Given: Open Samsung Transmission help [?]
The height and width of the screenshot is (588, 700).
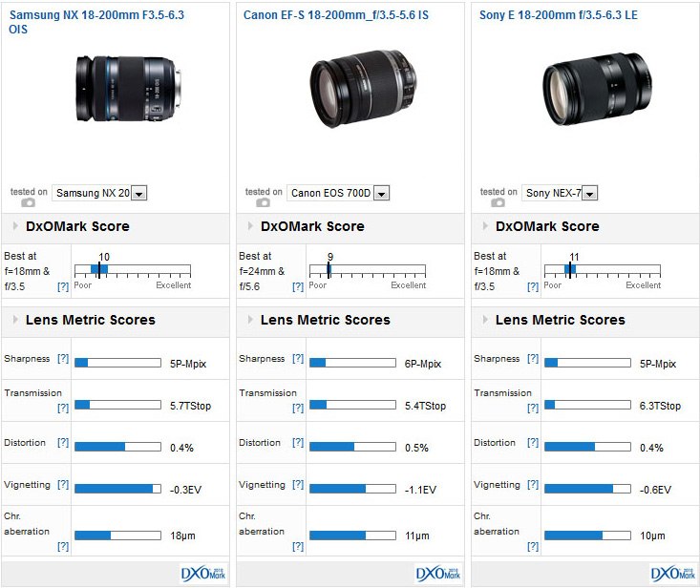Looking at the screenshot, I should (63, 408).
